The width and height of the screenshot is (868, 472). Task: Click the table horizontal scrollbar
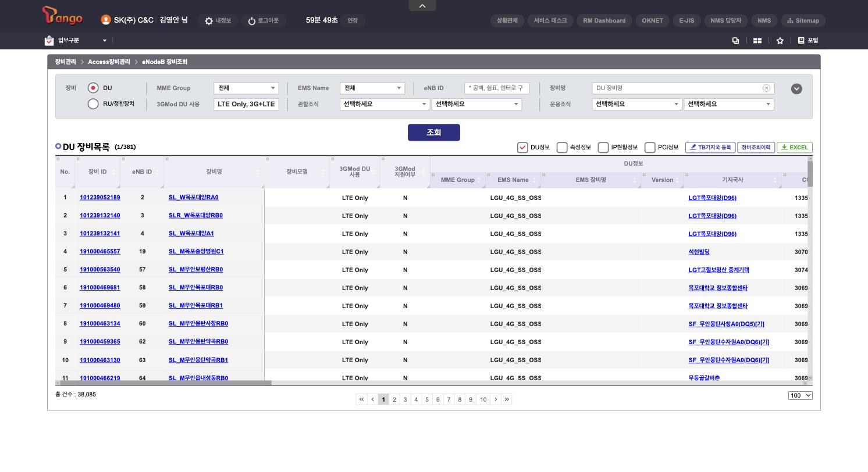click(x=166, y=383)
